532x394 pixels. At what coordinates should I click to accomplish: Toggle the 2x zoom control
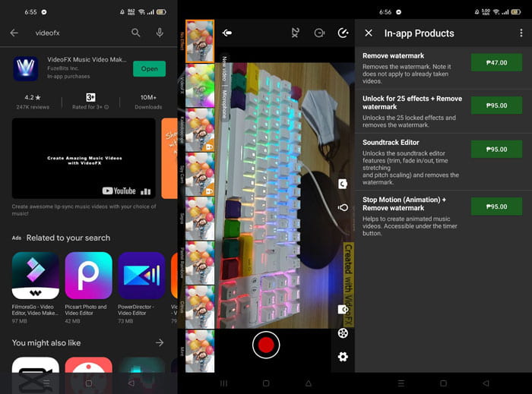tap(295, 33)
